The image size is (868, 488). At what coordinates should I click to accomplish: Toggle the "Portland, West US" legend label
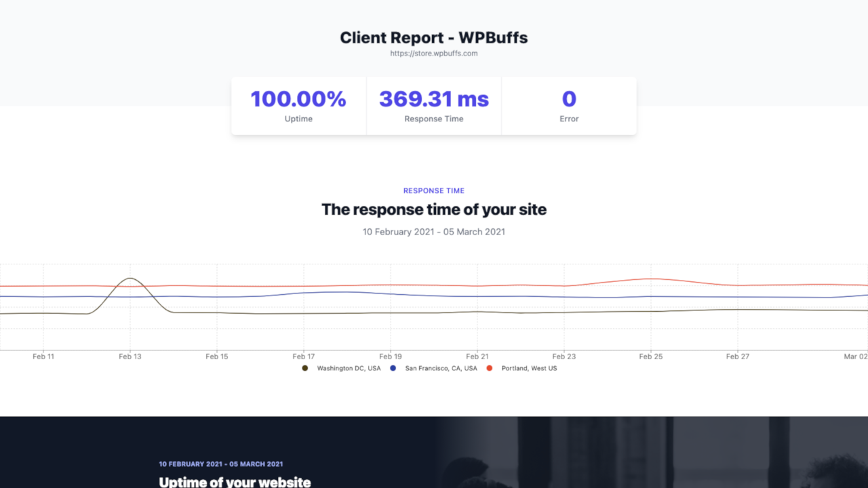[x=529, y=368]
